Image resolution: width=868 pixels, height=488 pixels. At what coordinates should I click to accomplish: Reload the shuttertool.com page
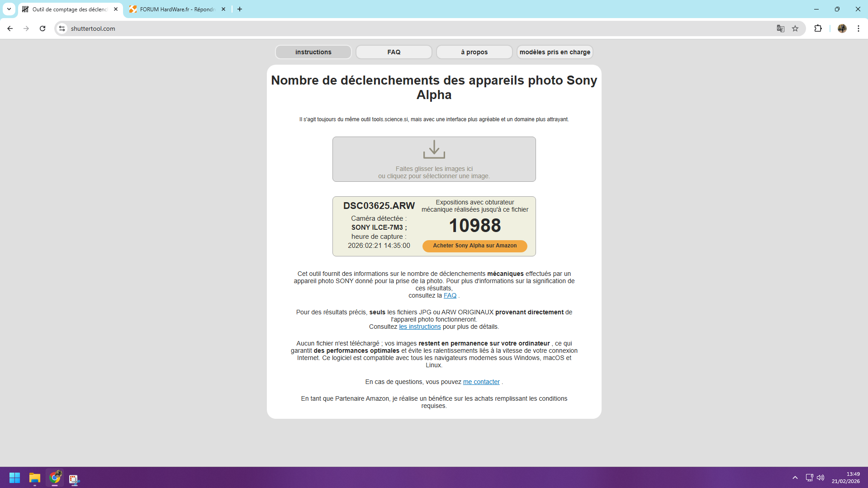click(x=43, y=28)
